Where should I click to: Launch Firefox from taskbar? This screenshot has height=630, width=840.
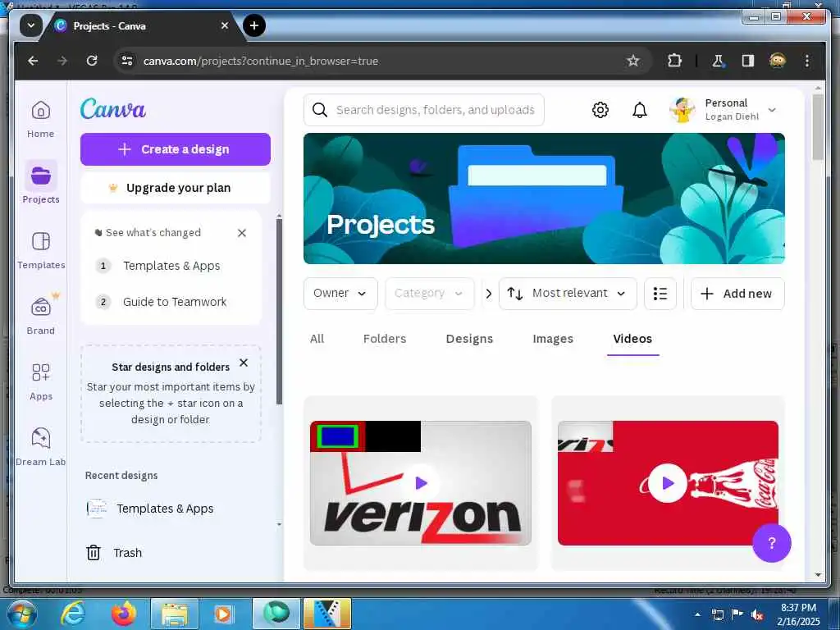[x=124, y=614]
